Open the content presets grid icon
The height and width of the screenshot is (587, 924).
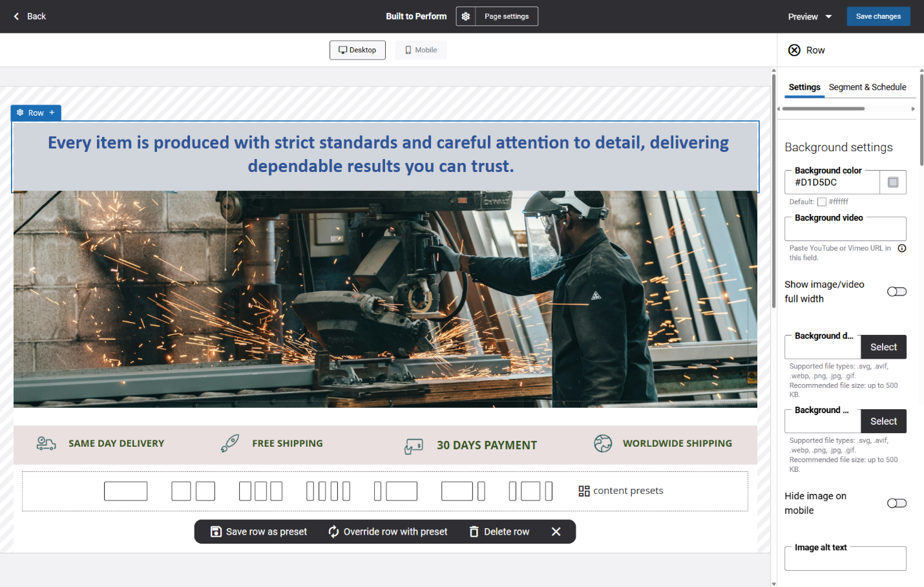pos(584,491)
